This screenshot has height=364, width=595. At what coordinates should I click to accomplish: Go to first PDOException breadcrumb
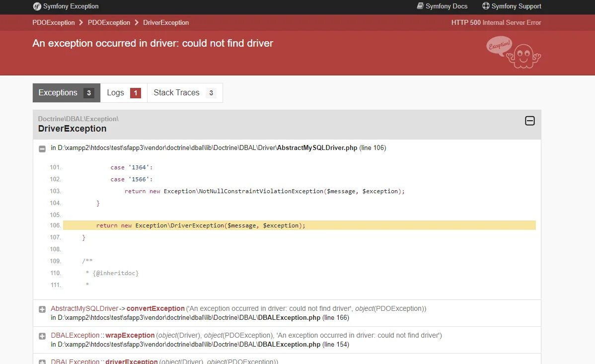54,22
